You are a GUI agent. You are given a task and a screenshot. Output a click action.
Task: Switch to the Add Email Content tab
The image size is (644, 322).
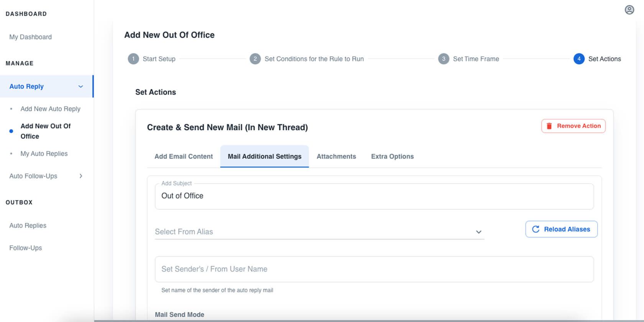point(184,156)
